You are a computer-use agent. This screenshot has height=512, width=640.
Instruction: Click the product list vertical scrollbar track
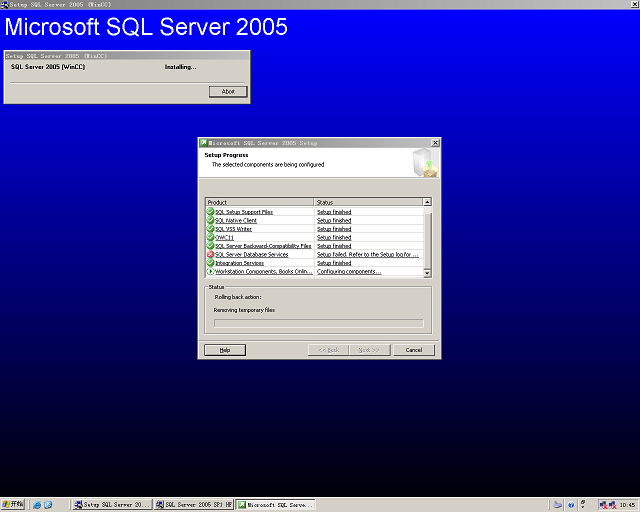(427, 238)
